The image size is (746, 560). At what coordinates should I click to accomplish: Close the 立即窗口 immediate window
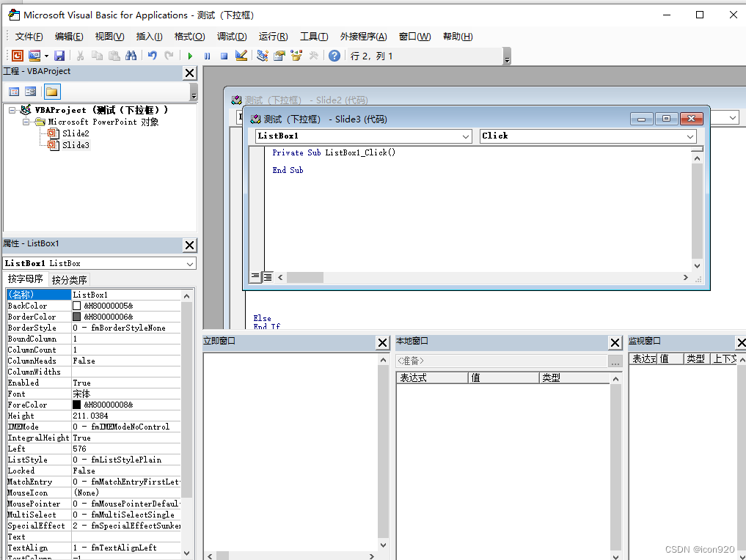click(382, 343)
